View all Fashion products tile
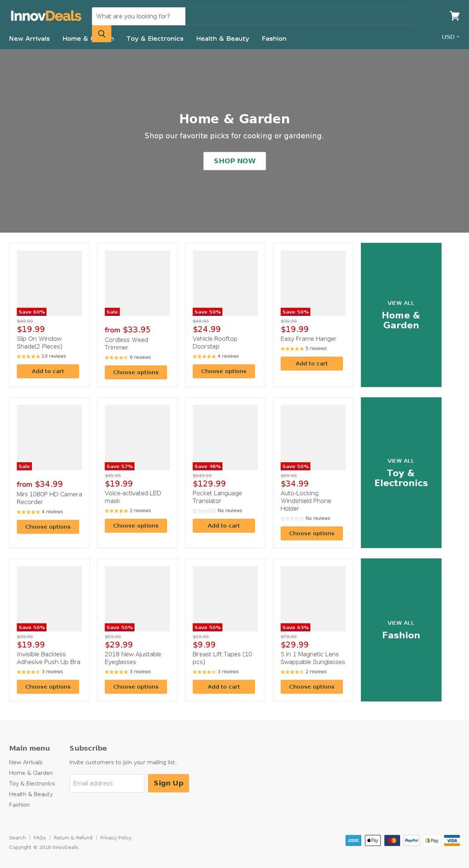Image resolution: width=469 pixels, height=868 pixels. tap(401, 630)
